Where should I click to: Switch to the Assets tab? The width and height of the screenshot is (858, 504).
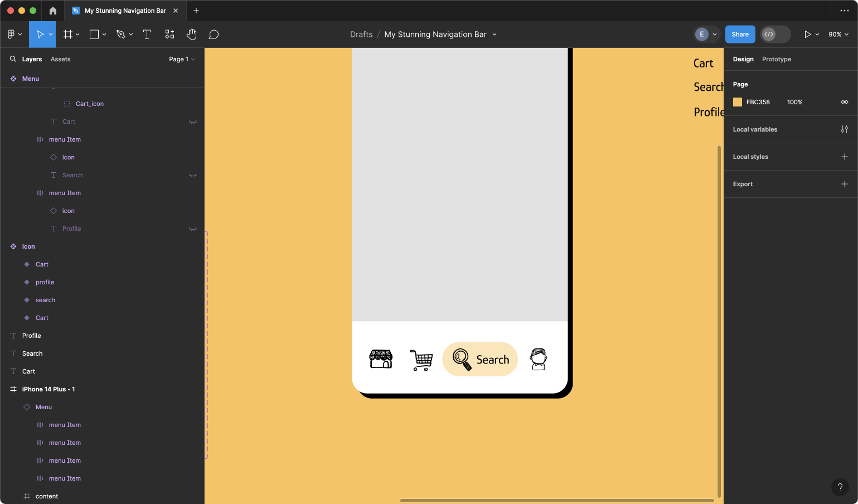coord(60,59)
